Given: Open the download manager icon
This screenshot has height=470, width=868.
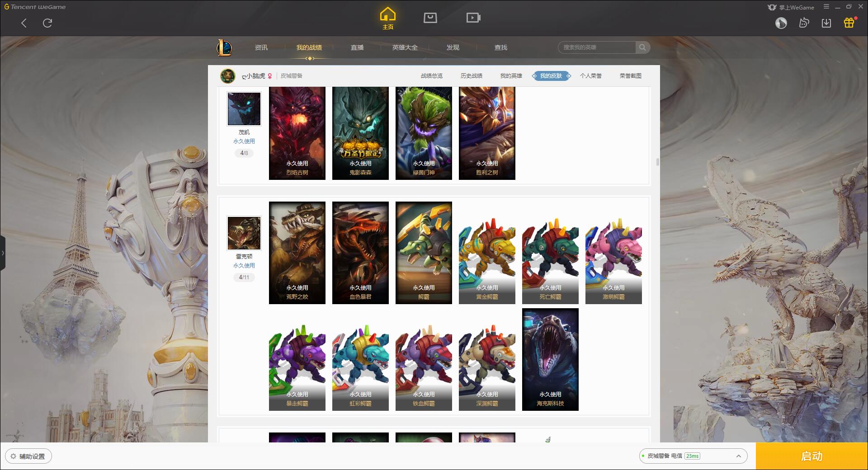Looking at the screenshot, I should point(826,23).
